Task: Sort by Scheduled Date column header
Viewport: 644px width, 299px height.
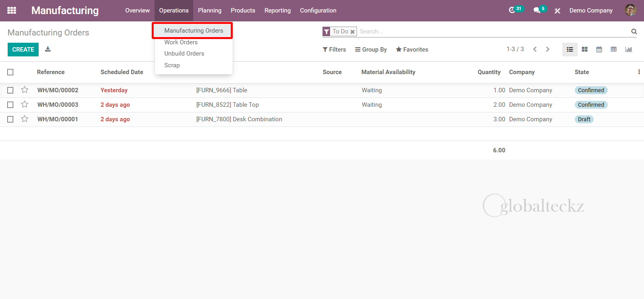Action: click(x=122, y=72)
